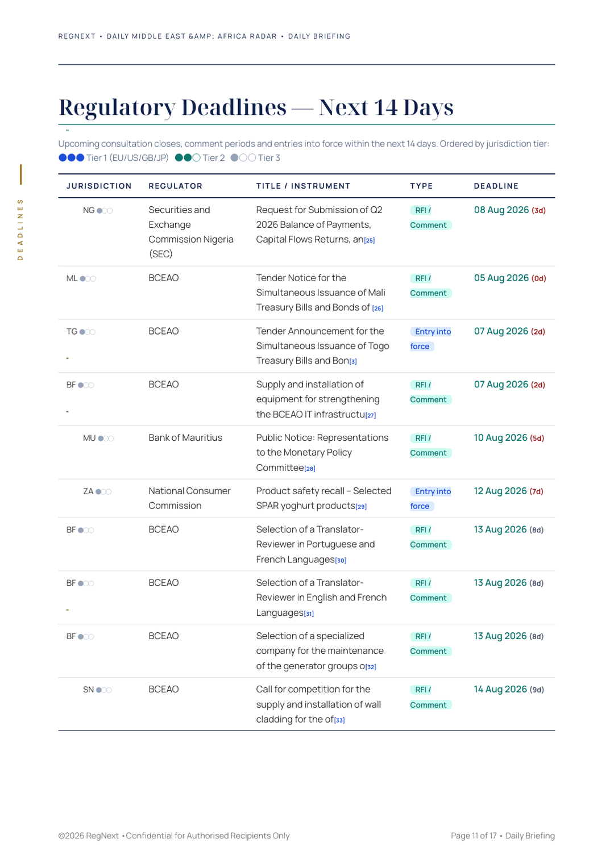Open footnote reference [3]
Image resolution: width=614 pixels, height=868 pixels.
[353, 361]
